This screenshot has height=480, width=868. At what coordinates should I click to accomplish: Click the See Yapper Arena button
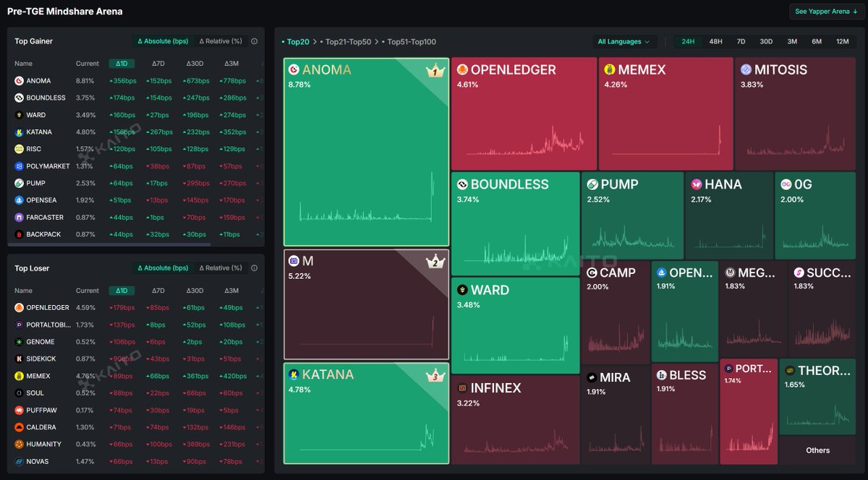826,12
